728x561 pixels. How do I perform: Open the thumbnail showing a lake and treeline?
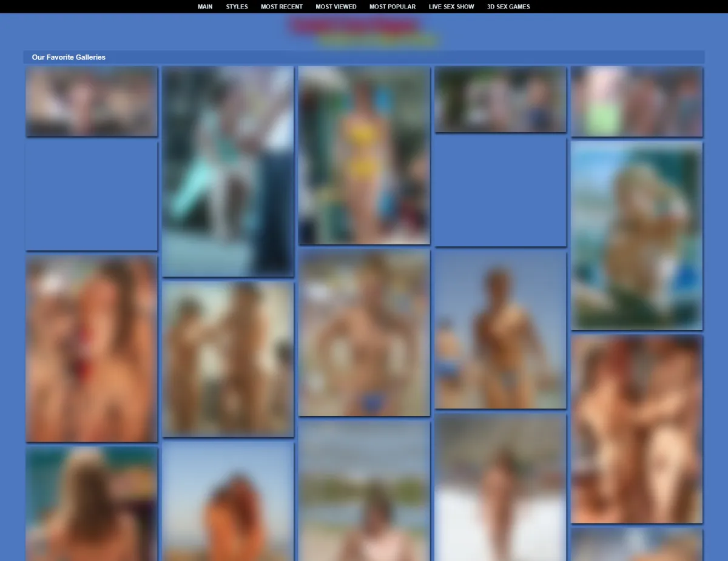[x=364, y=491]
